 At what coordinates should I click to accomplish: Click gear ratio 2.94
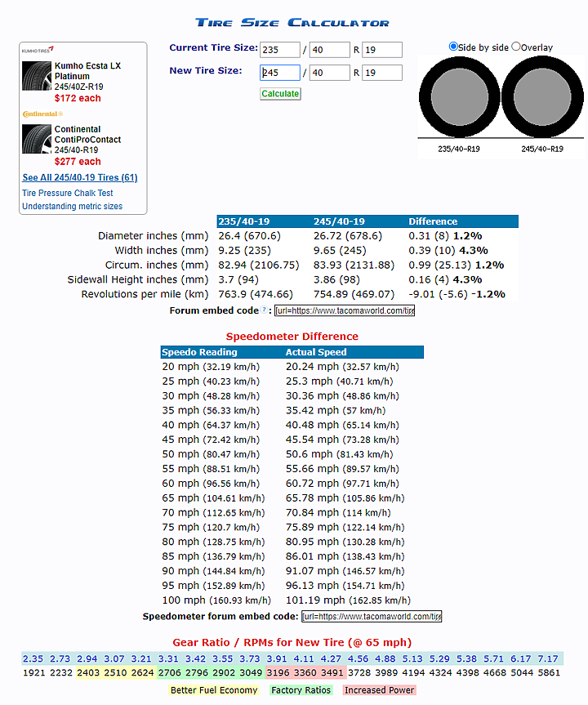87,658
